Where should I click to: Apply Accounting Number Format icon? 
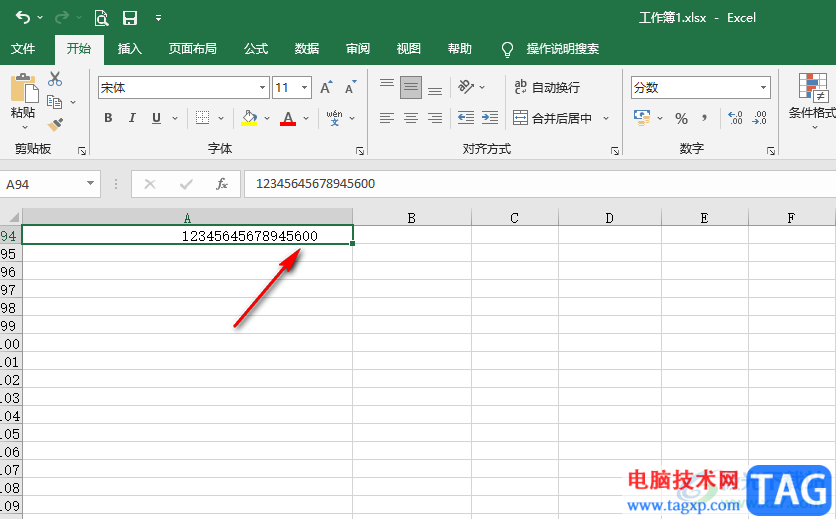coord(641,118)
